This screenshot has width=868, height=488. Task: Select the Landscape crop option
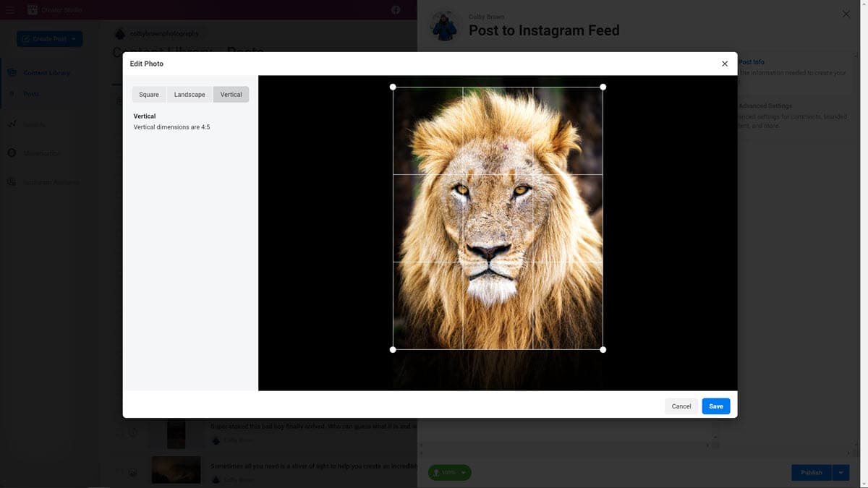[x=190, y=95]
